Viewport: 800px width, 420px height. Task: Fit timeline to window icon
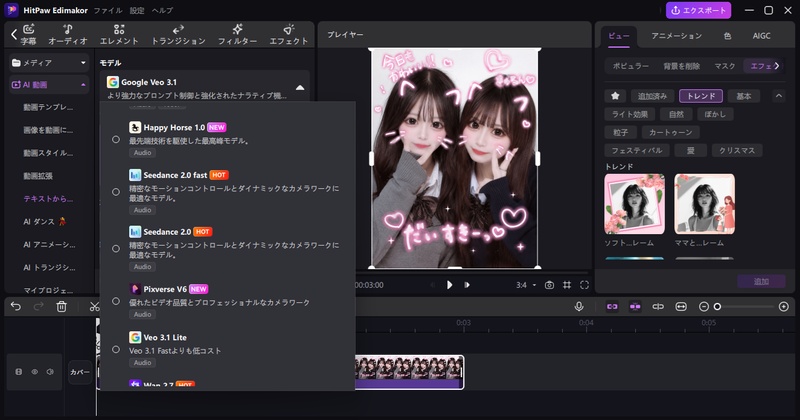click(681, 307)
